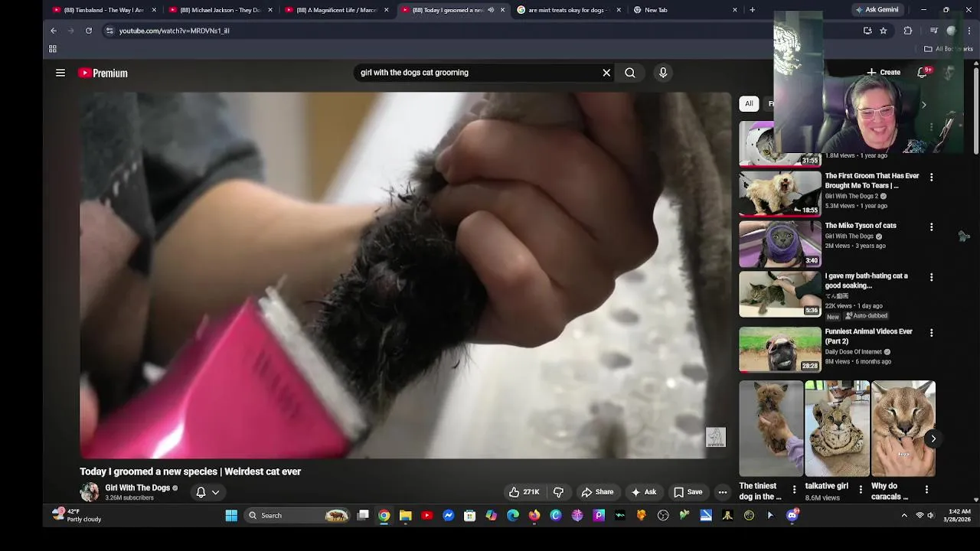Open Task View on taskbar
The height and width of the screenshot is (551, 980).
point(363,516)
